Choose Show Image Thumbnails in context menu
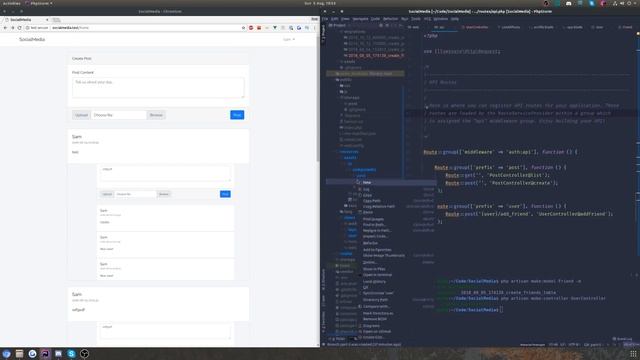 click(396, 256)
